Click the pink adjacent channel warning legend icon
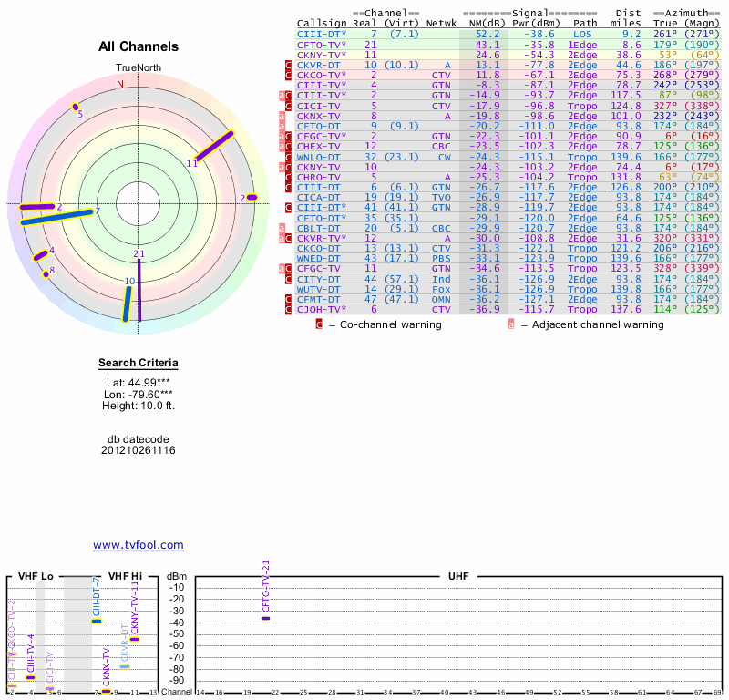The width and height of the screenshot is (729, 700). (510, 324)
